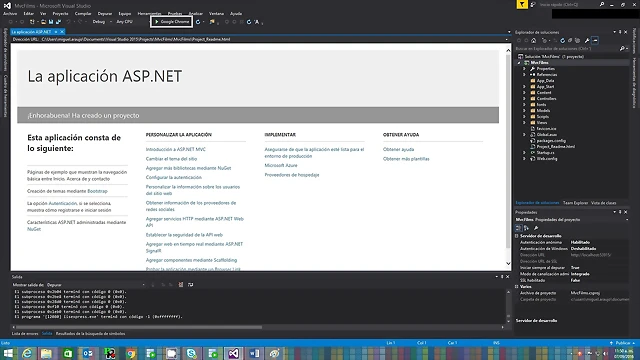Image resolution: width=640 pixels, height=360 pixels.
Task: Switch to the Lista de errores tab
Action: 25,333
